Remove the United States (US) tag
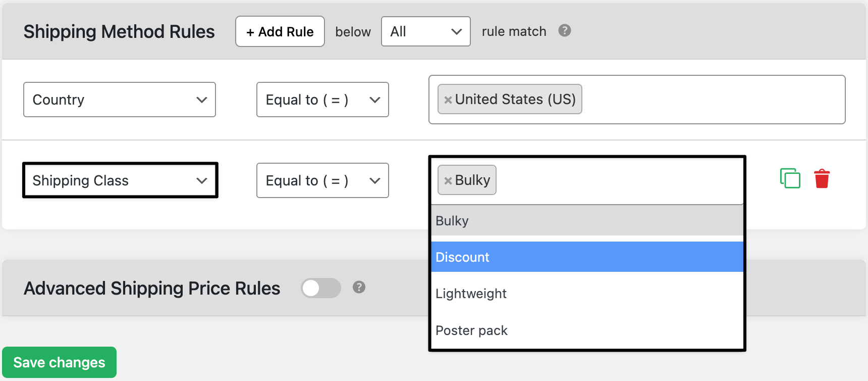 [448, 100]
